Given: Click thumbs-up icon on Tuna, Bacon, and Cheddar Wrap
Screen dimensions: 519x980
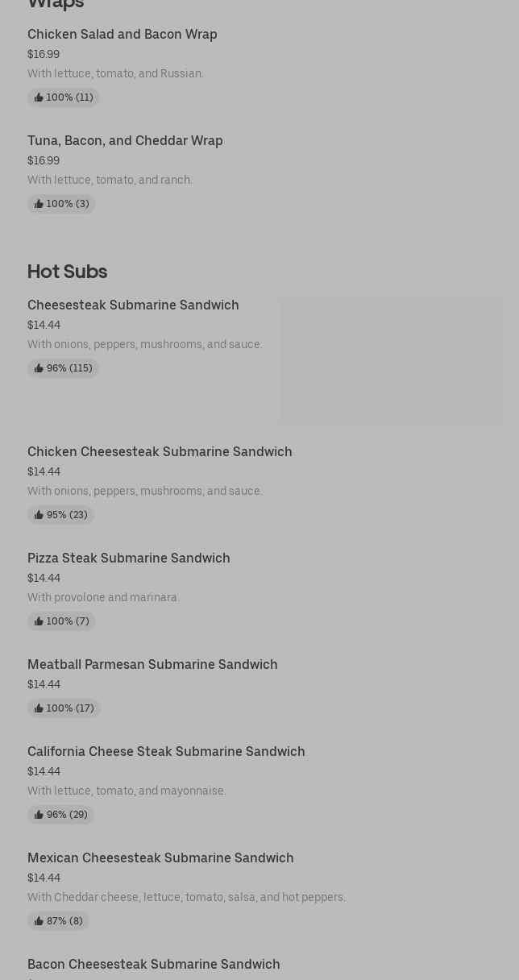Looking at the screenshot, I should [39, 204].
